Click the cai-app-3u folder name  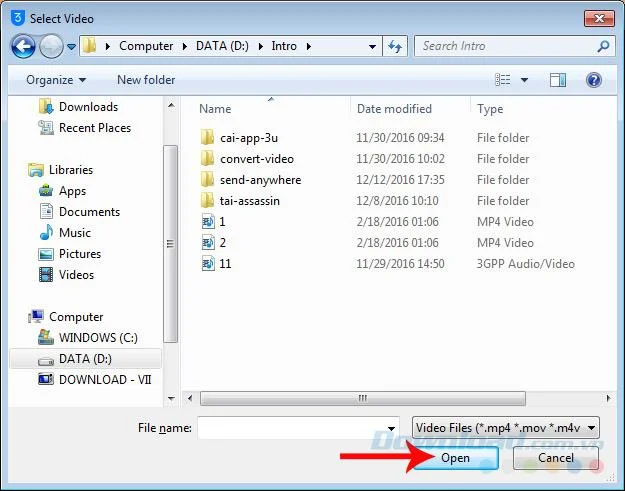click(249, 138)
